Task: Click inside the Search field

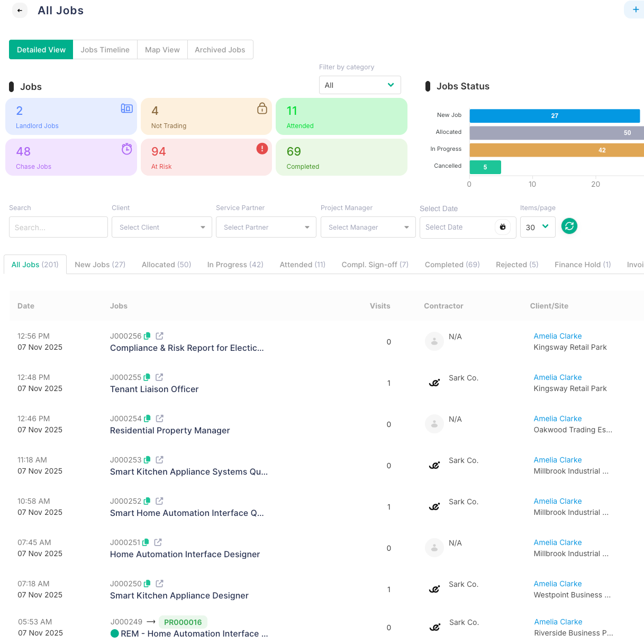Action: pos(58,227)
